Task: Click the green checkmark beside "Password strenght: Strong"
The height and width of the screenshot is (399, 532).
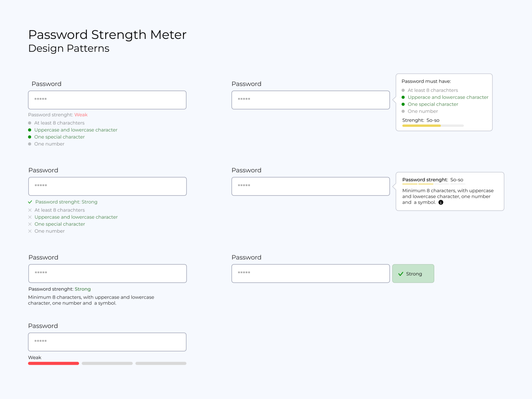Action: click(30, 202)
